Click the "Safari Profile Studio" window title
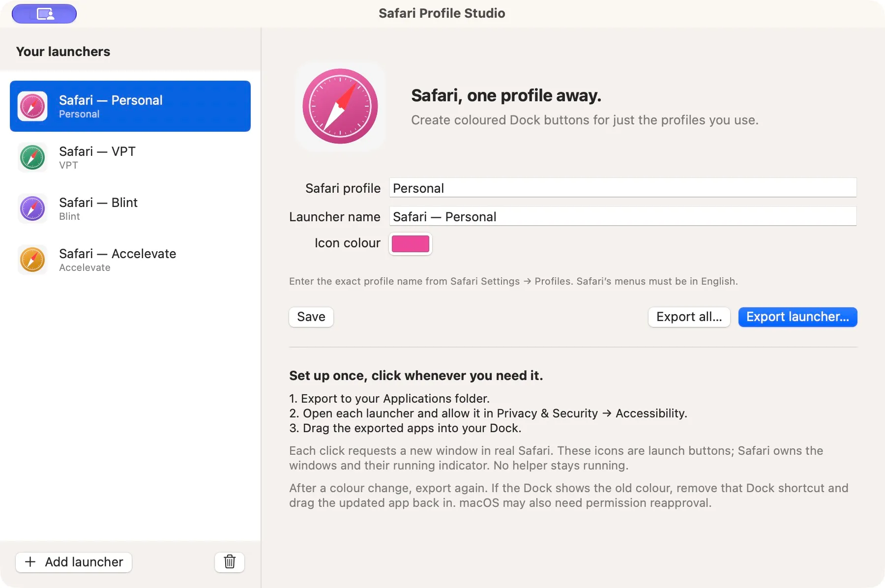 pos(442,13)
